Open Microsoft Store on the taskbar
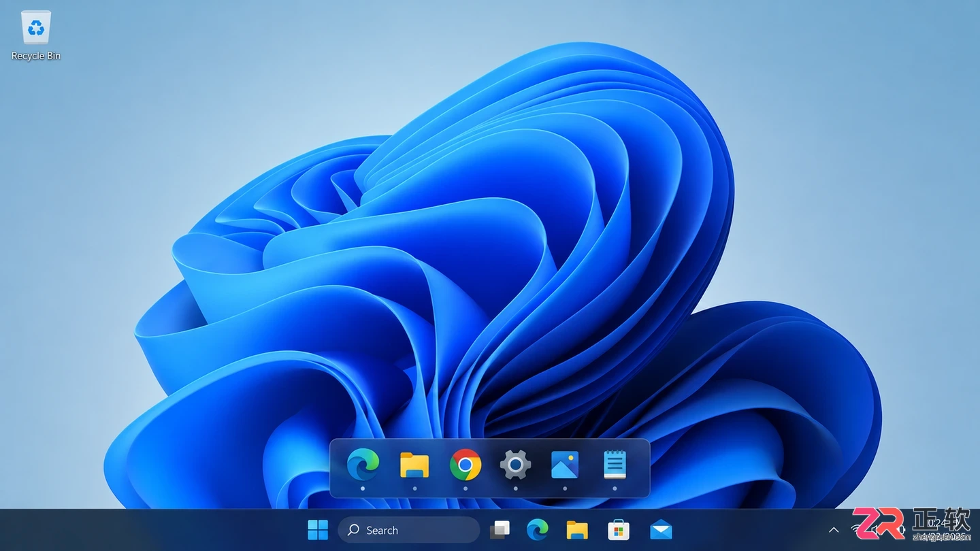Screen dimensions: 980x551 (x=619, y=530)
